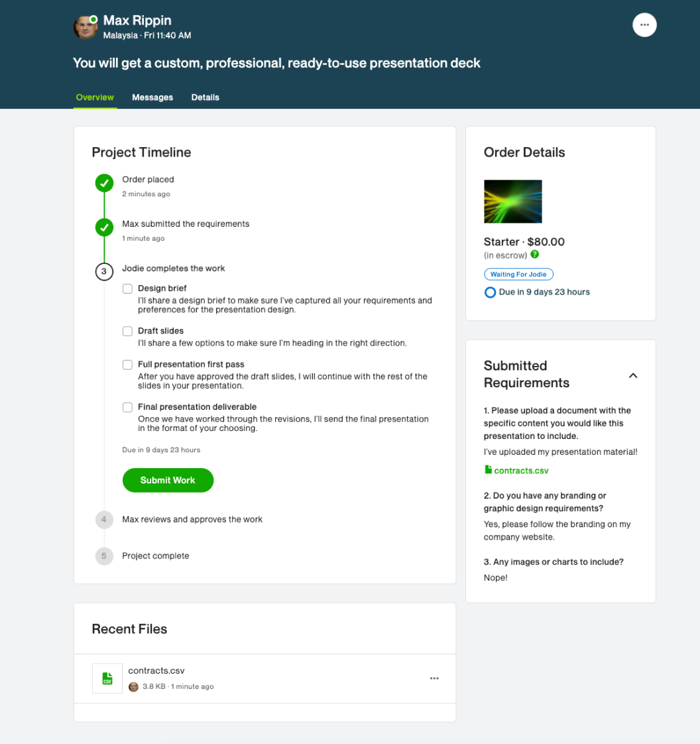Open the Details tab
The height and width of the screenshot is (744, 700).
(x=205, y=97)
